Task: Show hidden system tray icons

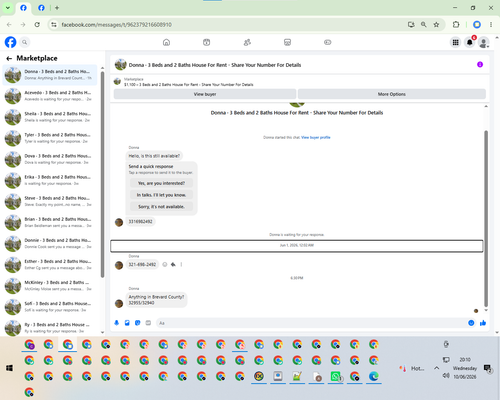Action: point(437,368)
